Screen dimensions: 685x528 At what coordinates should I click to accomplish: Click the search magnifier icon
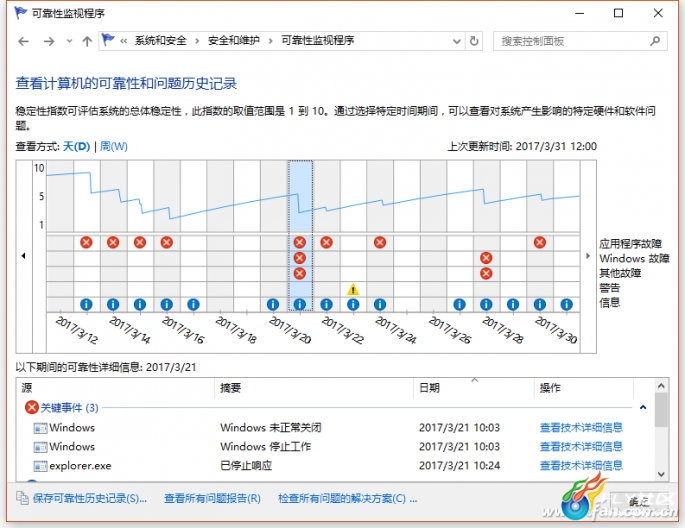(x=655, y=41)
